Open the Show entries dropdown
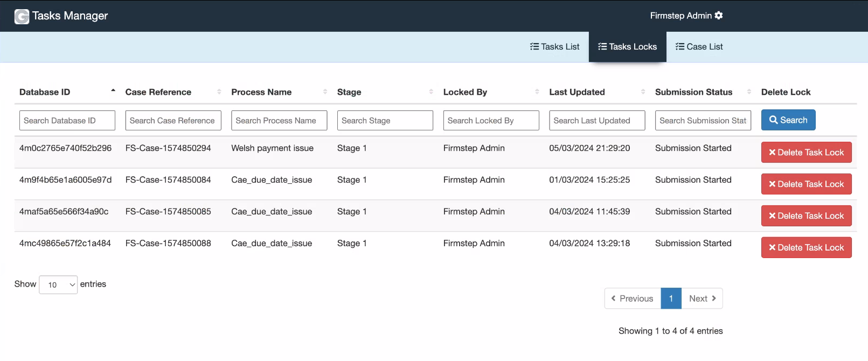The image size is (868, 361). tap(58, 284)
